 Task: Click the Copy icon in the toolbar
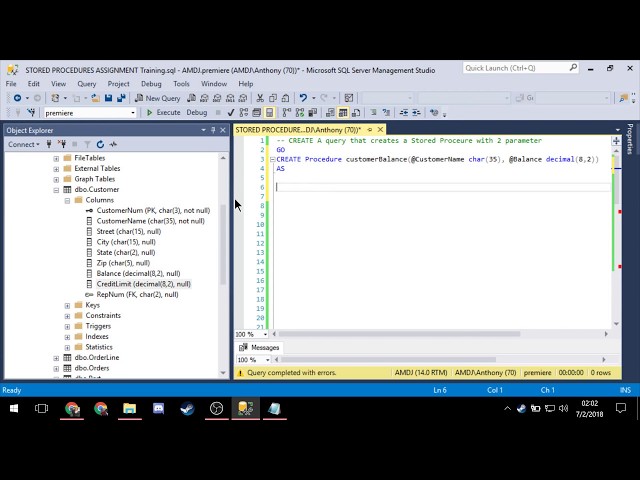pos(273,98)
